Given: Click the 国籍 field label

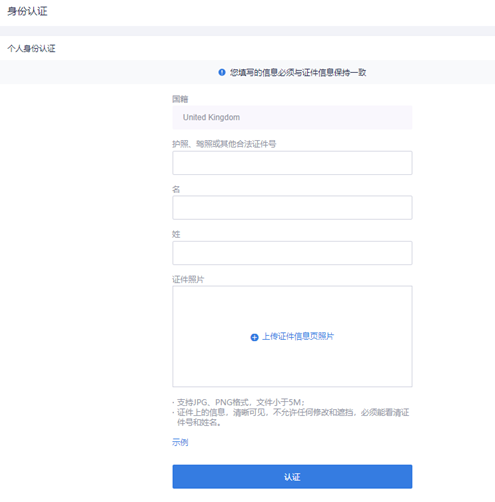Looking at the screenshot, I should [x=180, y=99].
